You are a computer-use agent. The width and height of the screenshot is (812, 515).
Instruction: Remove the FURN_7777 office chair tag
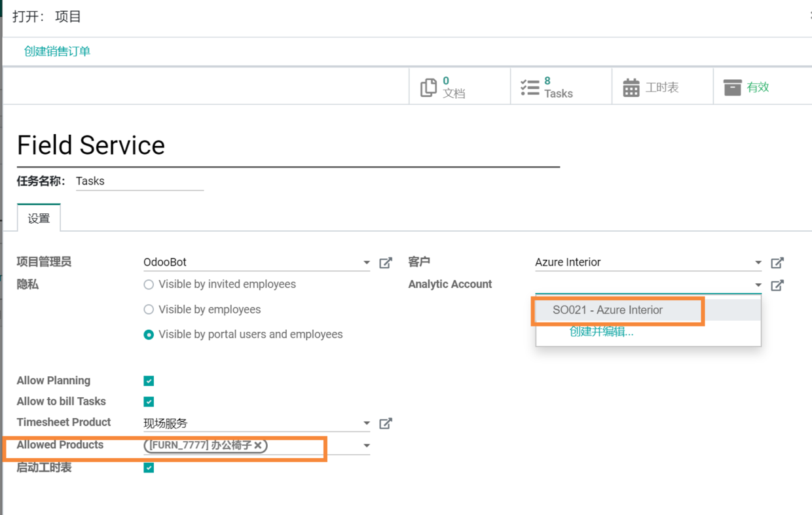[259, 445]
